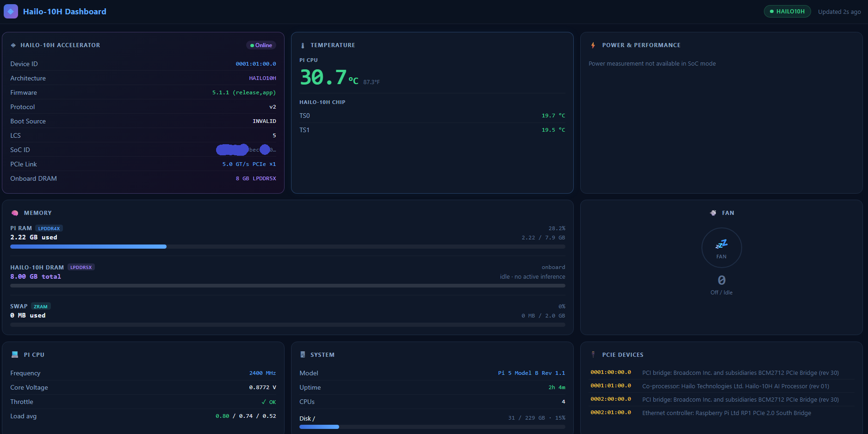The image size is (868, 434).
Task: Click the thermometer icon in Temperature panel
Action: (303, 45)
